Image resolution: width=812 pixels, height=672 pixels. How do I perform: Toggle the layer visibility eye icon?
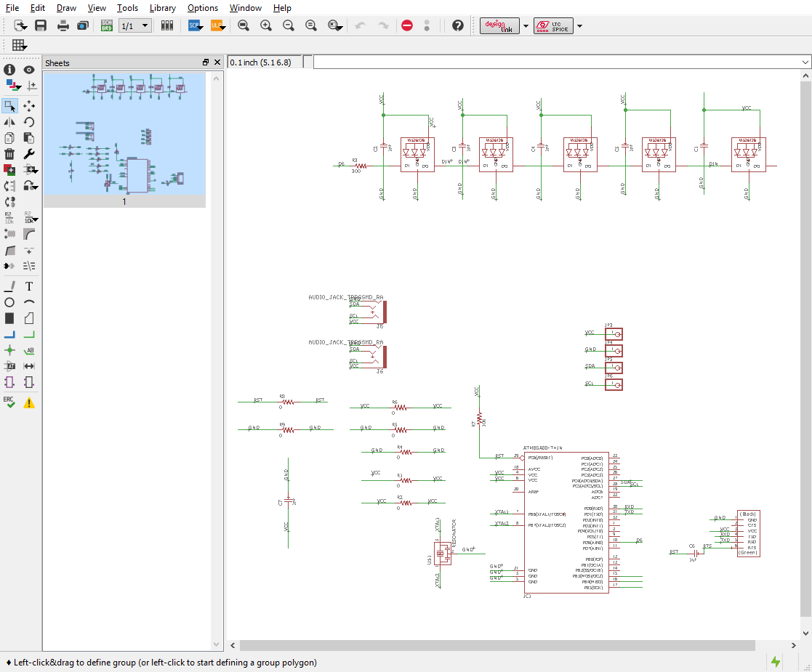(x=29, y=70)
